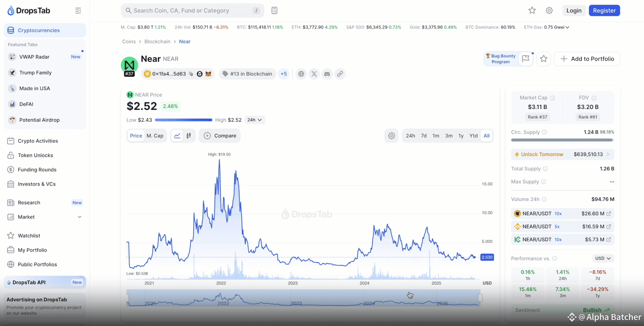The height and width of the screenshot is (326, 644).
Task: Add token to MetaMask fox icon
Action: [x=208, y=74]
